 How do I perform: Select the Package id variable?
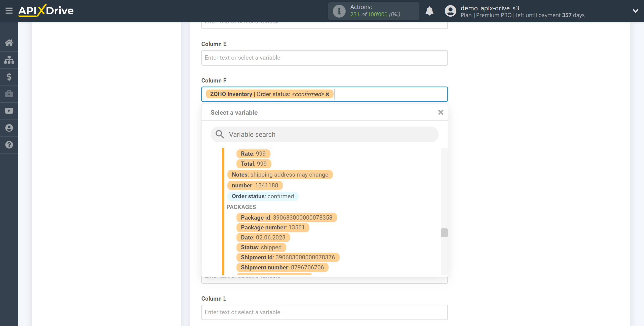[x=287, y=218]
